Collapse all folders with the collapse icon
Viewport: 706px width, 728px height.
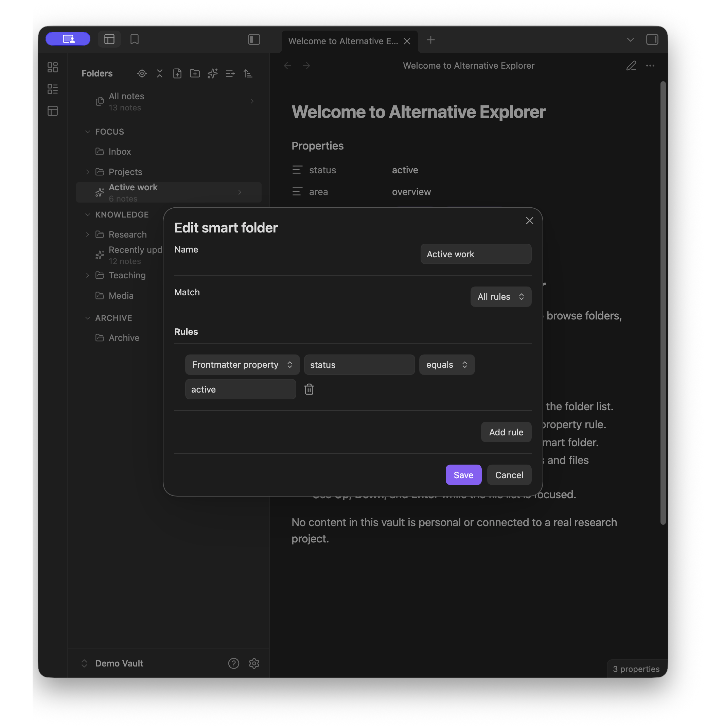click(x=160, y=73)
